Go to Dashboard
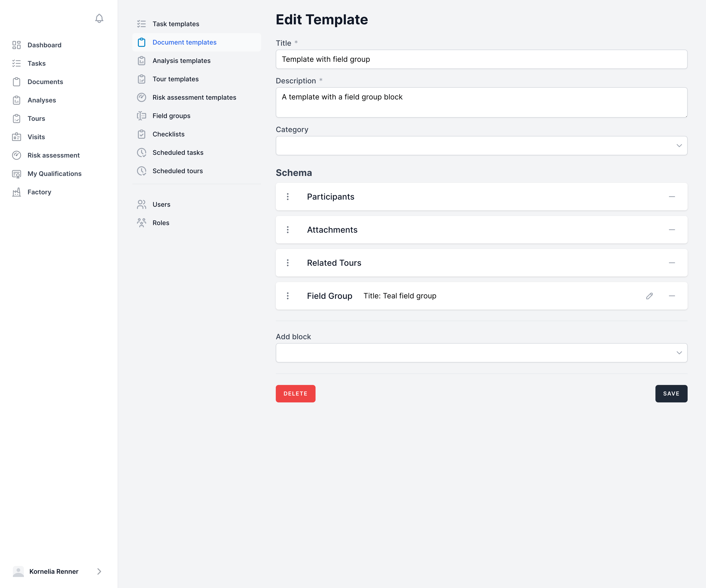 (x=44, y=45)
